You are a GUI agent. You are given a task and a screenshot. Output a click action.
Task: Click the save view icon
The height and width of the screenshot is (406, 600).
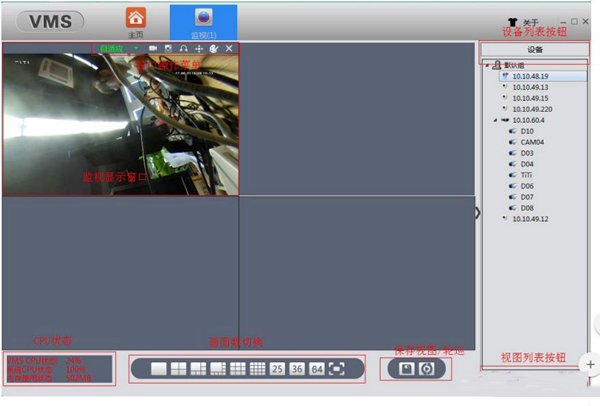[x=407, y=368]
